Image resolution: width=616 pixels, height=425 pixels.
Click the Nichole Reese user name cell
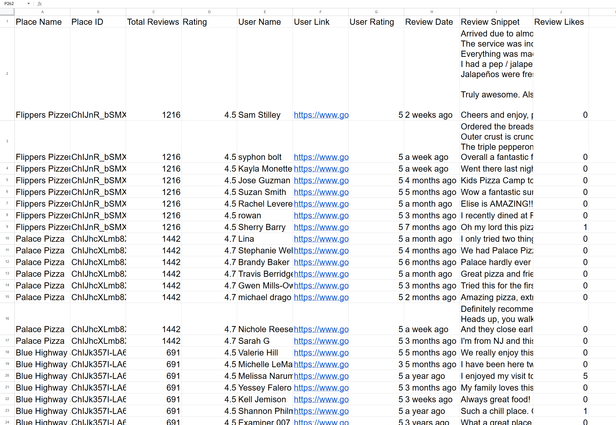pos(265,329)
